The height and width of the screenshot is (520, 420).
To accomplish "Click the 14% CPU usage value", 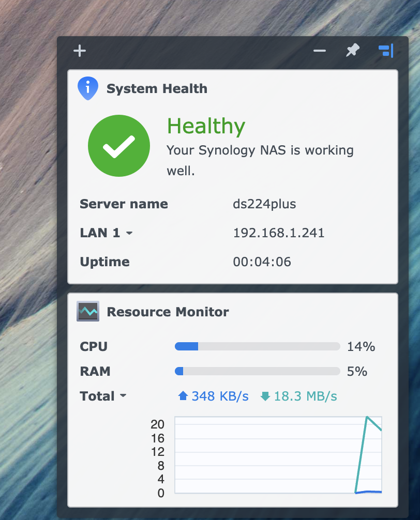I will [x=361, y=346].
